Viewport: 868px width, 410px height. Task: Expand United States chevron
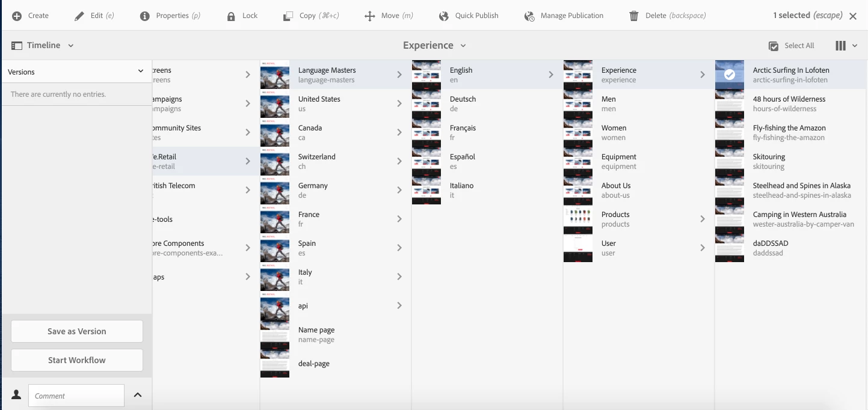pyautogui.click(x=399, y=103)
